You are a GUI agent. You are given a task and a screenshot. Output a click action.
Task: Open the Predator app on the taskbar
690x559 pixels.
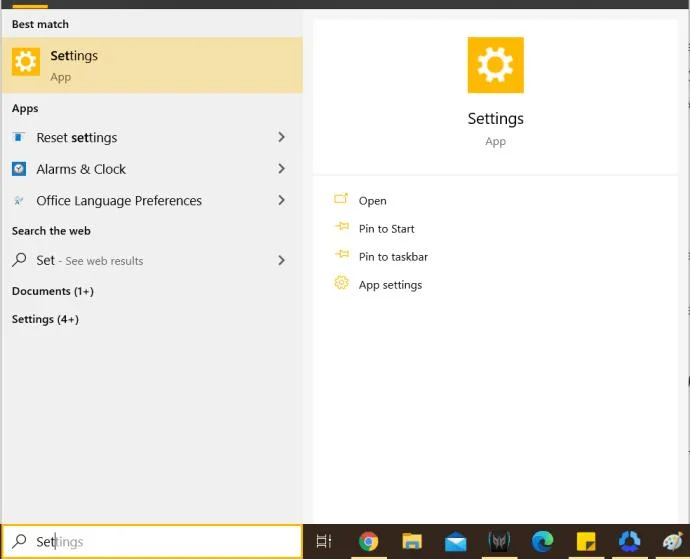(499, 541)
